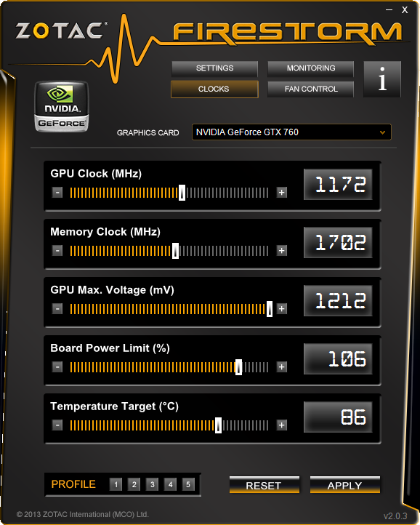Image resolution: width=420 pixels, height=525 pixels.
Task: Click the Memory Clock value 1702
Action: coord(338,243)
